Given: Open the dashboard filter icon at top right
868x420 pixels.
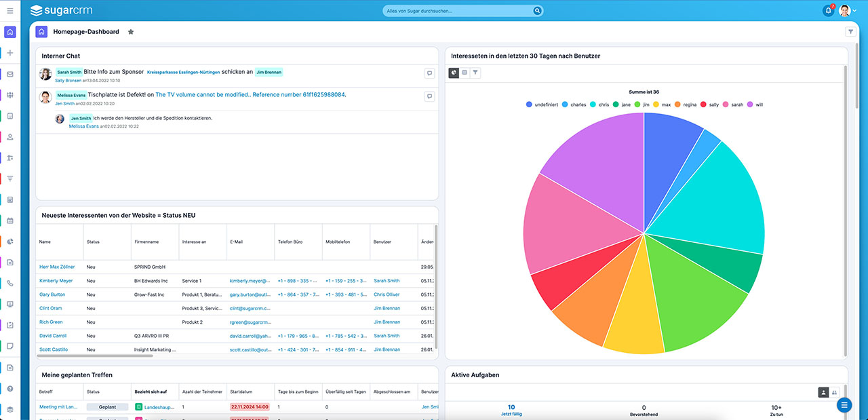Looking at the screenshot, I should pos(850,31).
